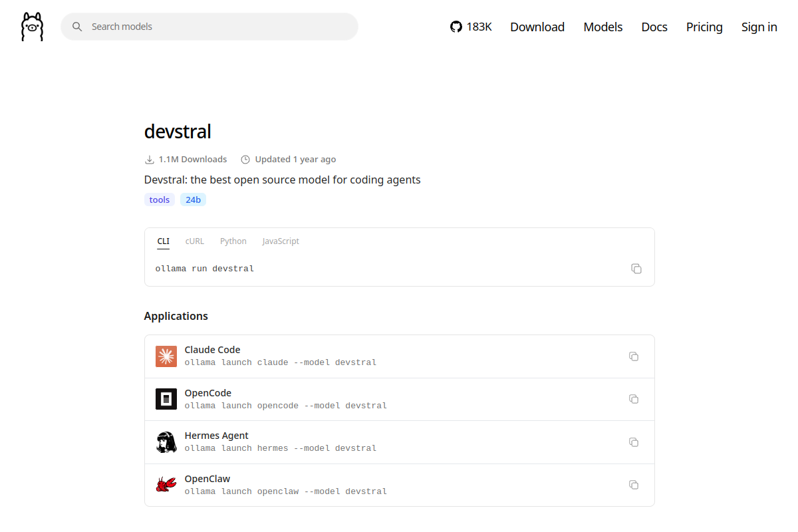Click the Ollama llama logo
This screenshot has width=798, height=532.
coord(32,27)
